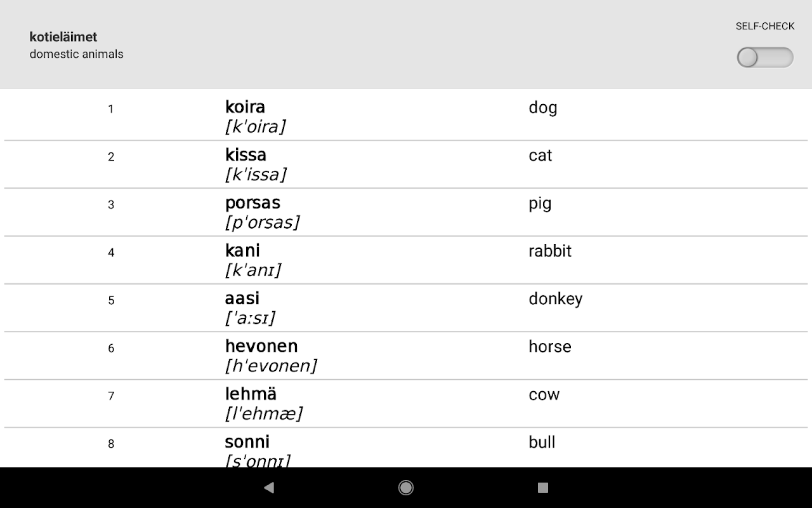This screenshot has height=508, width=812.
Task: Select the word koira
Action: click(245, 107)
